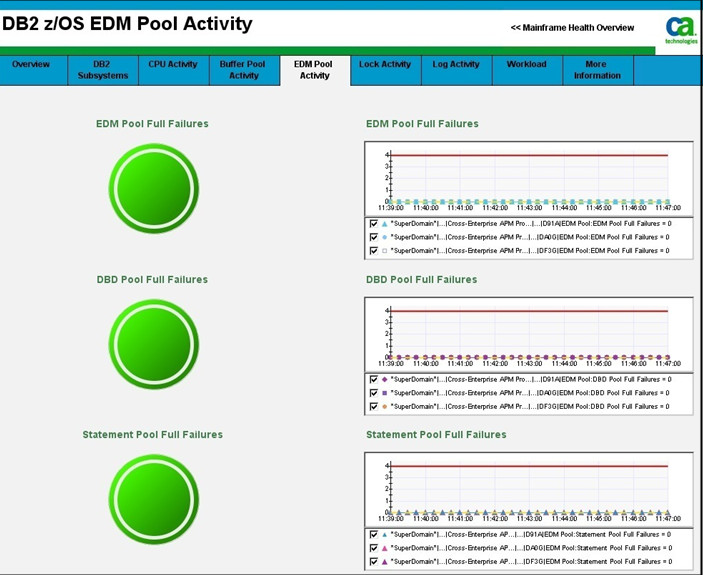Click purple triangle marker for DF3G Statement Pool legend
This screenshot has height=575, width=703.
click(x=384, y=561)
